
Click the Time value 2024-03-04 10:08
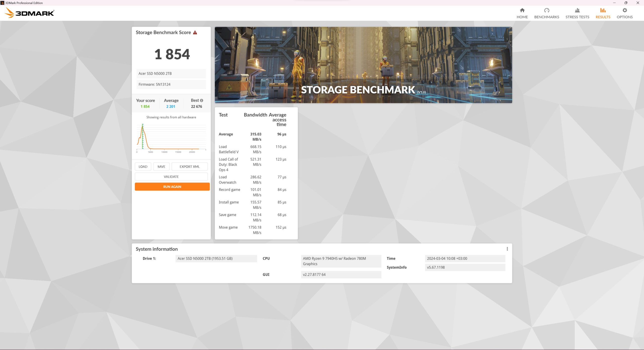[x=465, y=259]
